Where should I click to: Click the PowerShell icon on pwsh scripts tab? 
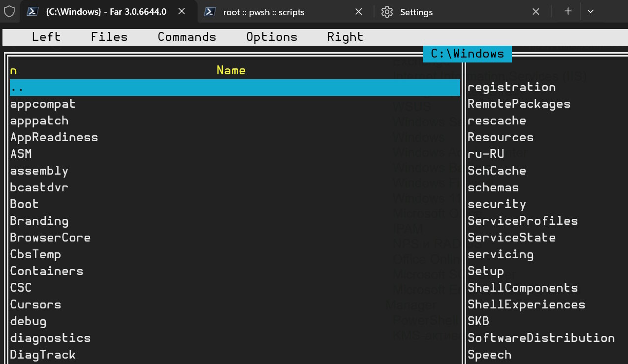coord(211,12)
